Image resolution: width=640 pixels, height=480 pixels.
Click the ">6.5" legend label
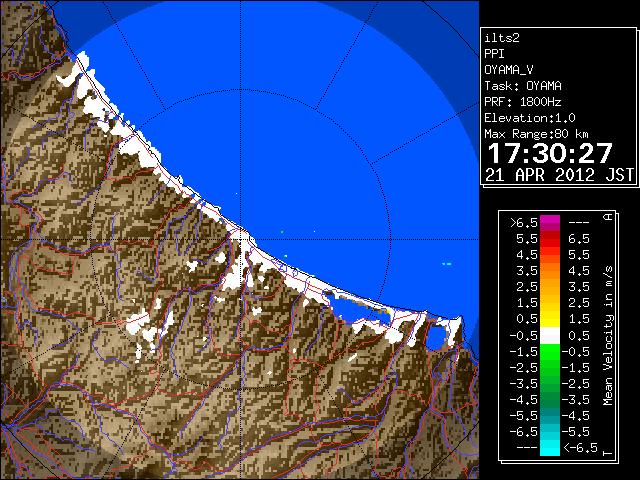point(524,223)
